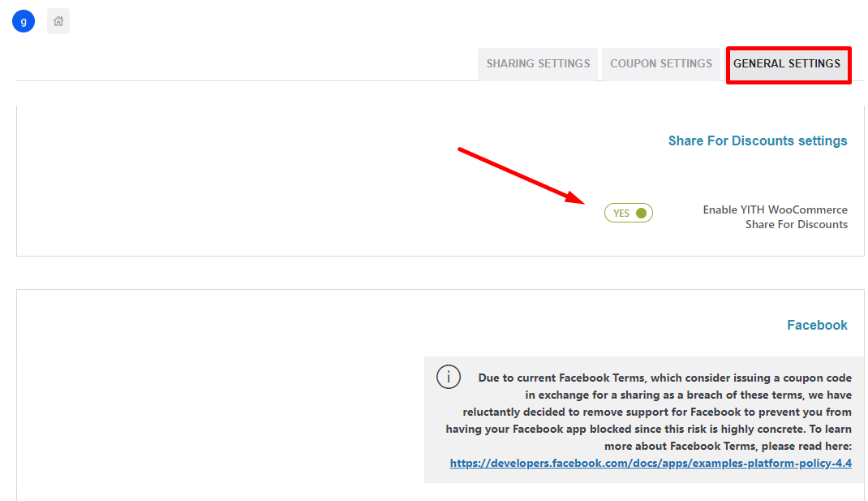The height and width of the screenshot is (501, 868).
Task: Click the blue 'g' avatar icon
Action: (x=24, y=21)
